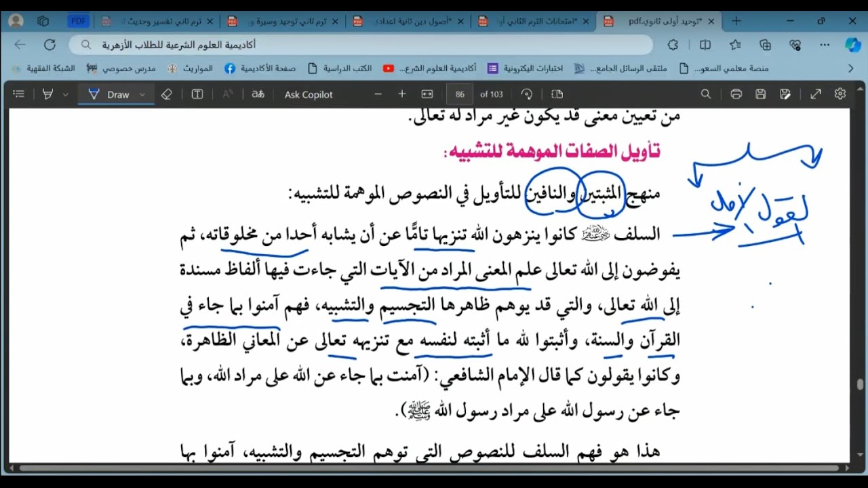Toggle the Page view layout icon
This screenshot has width=868, height=488.
pos(557,94)
